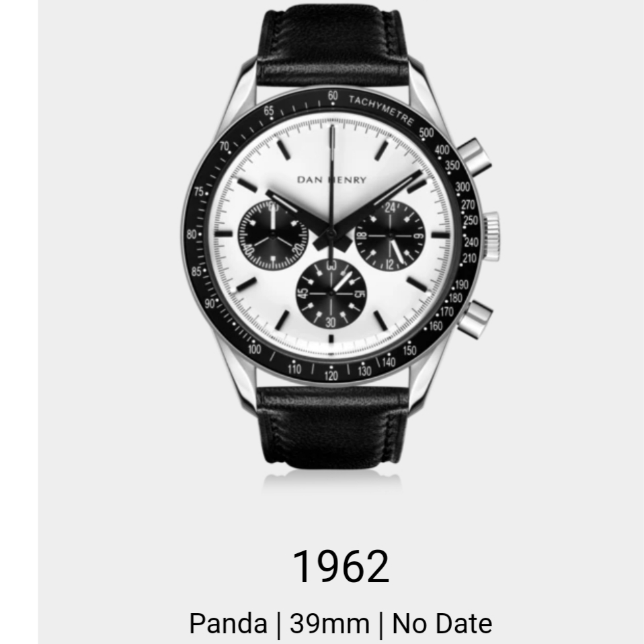Click the left black seconds subdial
This screenshot has height=644, width=644.
tap(273, 236)
